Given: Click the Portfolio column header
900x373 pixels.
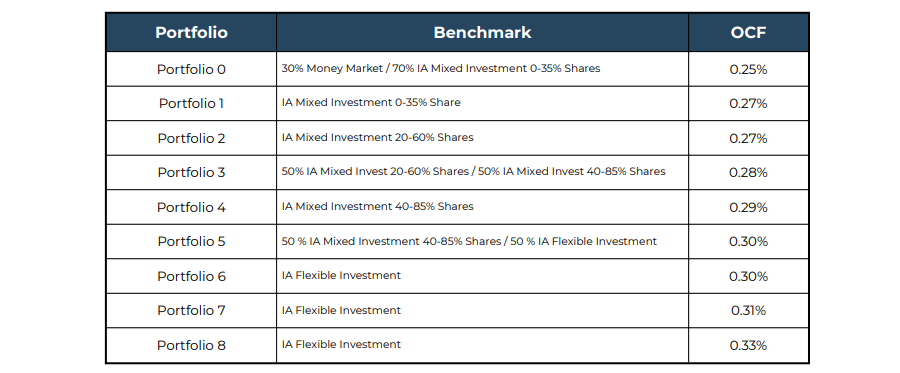Looking at the screenshot, I should (191, 33).
